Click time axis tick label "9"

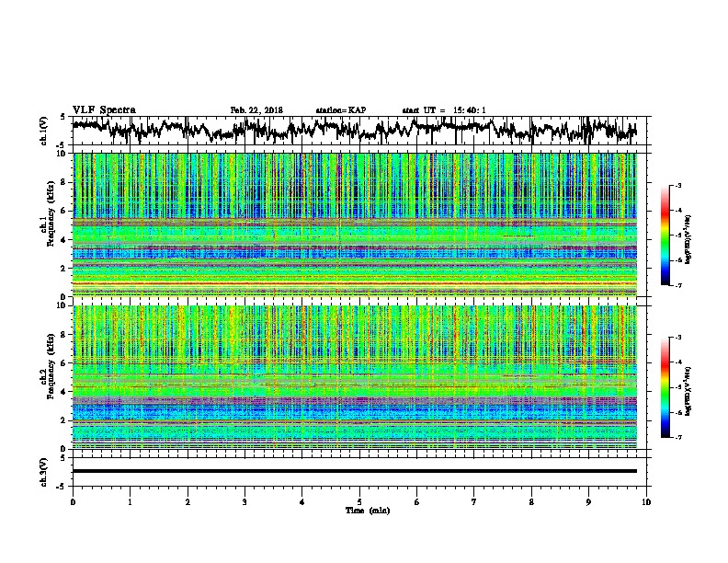tap(588, 502)
